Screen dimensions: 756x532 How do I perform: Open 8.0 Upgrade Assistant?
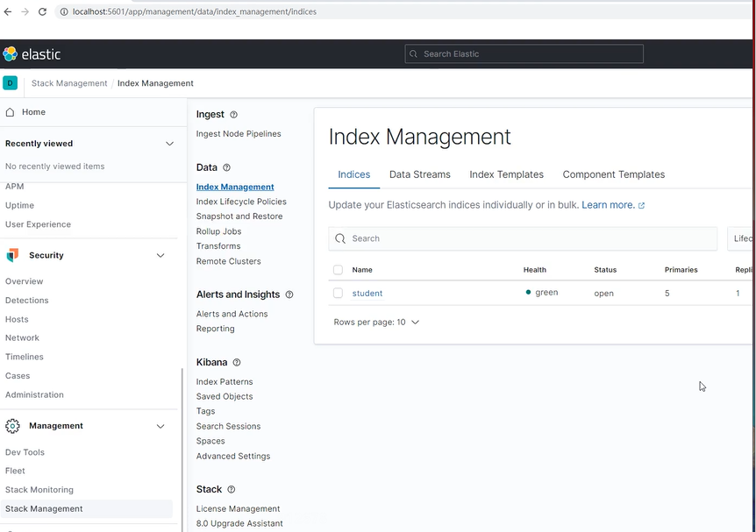click(x=239, y=523)
